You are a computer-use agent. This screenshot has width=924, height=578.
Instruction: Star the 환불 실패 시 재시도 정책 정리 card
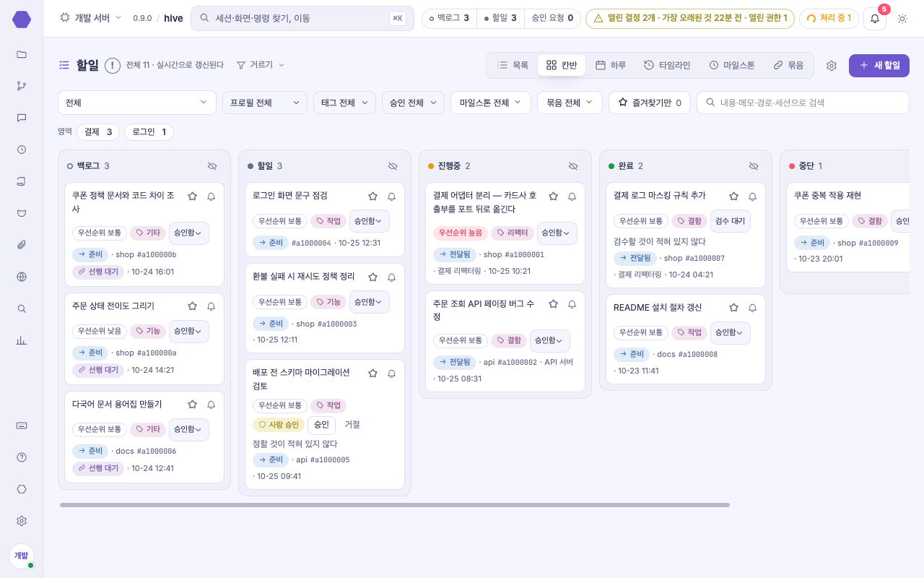[x=372, y=277]
